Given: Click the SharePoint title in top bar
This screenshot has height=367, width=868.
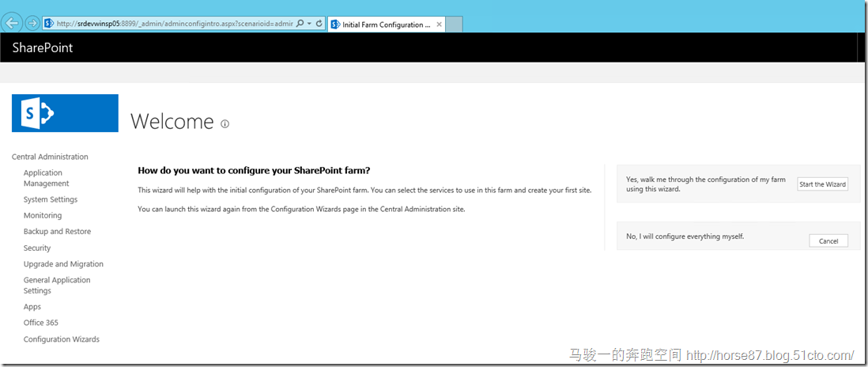Looking at the screenshot, I should [43, 47].
